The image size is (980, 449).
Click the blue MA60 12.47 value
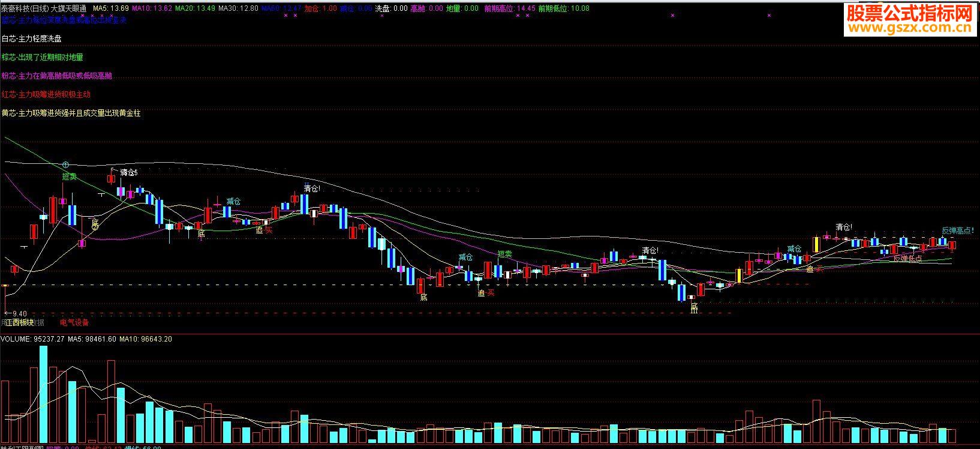click(281, 8)
